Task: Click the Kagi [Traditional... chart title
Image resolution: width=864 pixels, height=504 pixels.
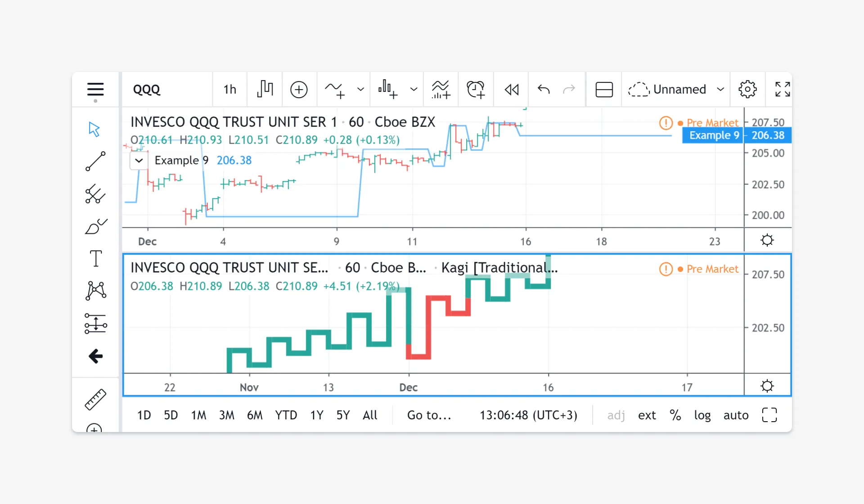Action: pyautogui.click(x=499, y=268)
